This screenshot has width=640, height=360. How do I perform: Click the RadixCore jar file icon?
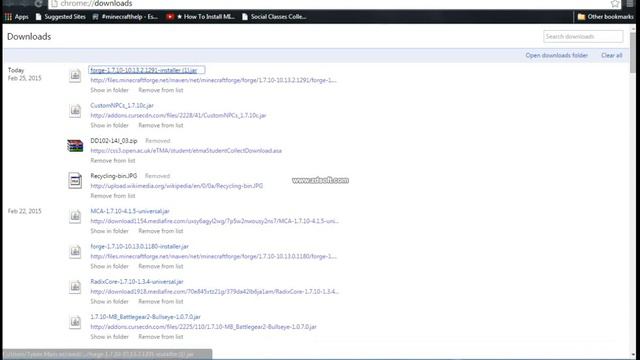click(75, 287)
